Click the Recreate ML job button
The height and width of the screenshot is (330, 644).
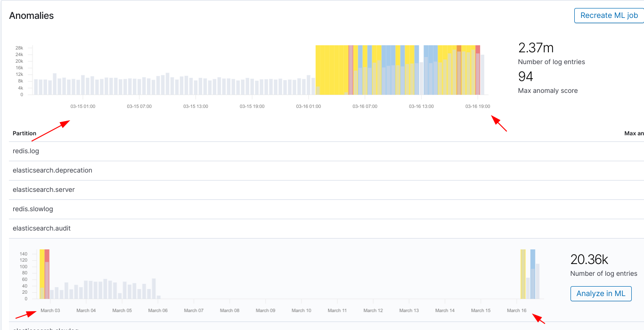tap(609, 16)
